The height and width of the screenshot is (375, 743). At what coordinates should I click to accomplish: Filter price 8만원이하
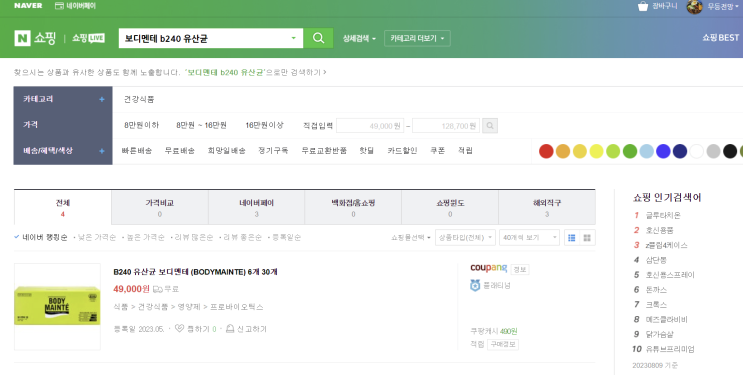coord(142,125)
